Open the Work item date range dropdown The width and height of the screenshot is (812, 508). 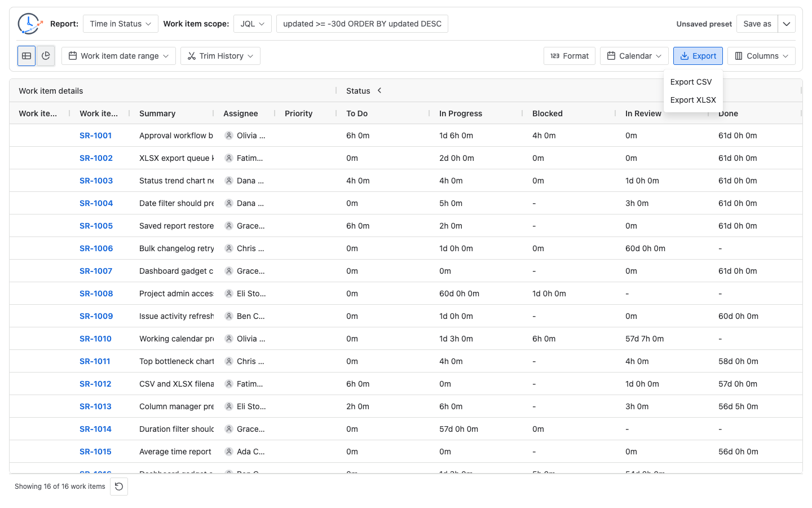[x=118, y=56]
